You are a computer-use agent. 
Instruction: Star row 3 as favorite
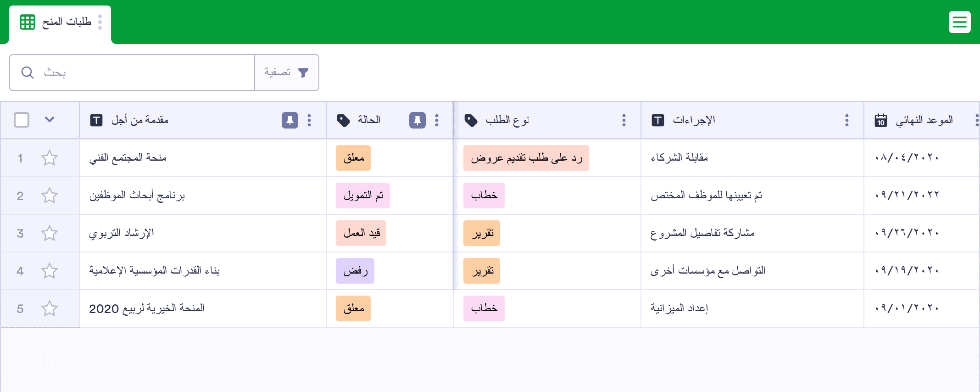pyautogui.click(x=50, y=234)
